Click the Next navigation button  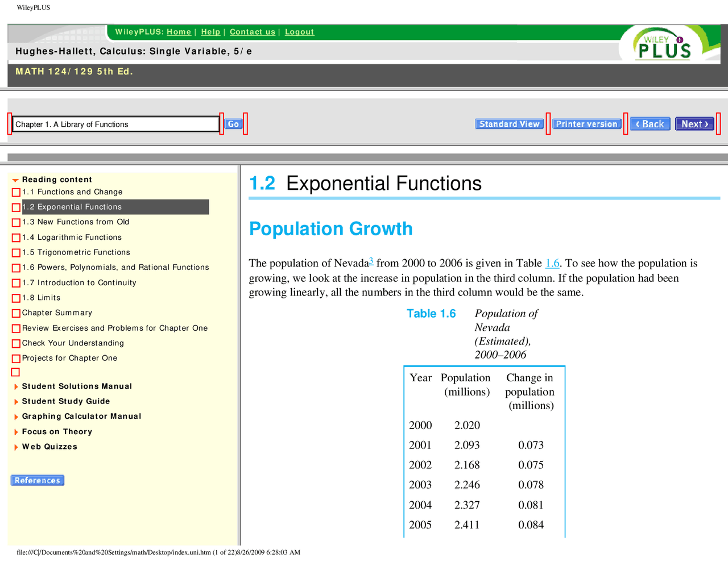point(694,123)
